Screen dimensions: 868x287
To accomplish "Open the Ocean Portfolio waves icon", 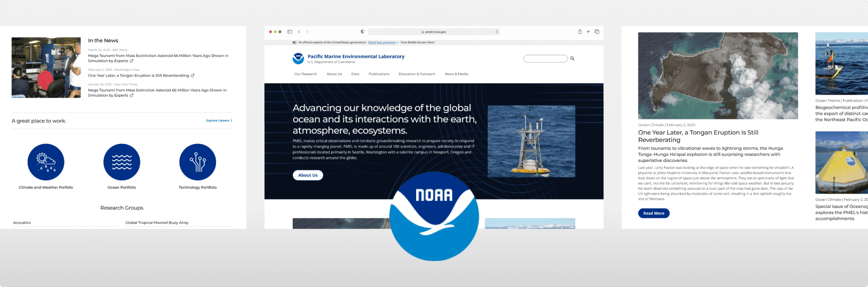I will pyautogui.click(x=122, y=162).
